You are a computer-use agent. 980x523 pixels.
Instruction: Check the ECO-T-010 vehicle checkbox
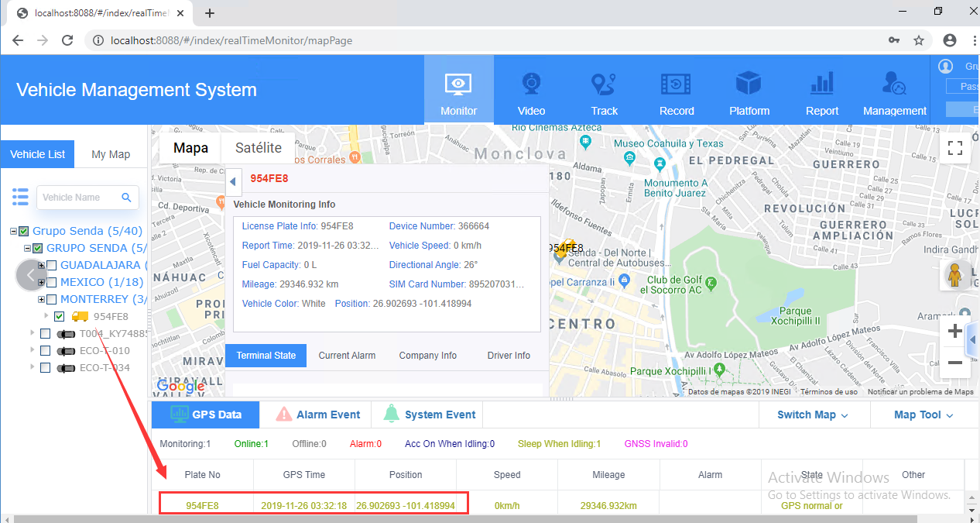click(46, 351)
